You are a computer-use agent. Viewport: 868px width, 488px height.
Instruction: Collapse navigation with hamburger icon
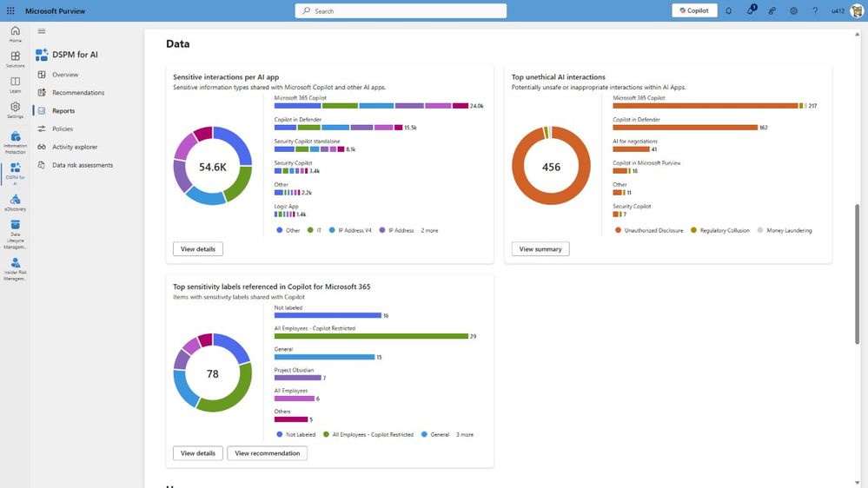[42, 31]
